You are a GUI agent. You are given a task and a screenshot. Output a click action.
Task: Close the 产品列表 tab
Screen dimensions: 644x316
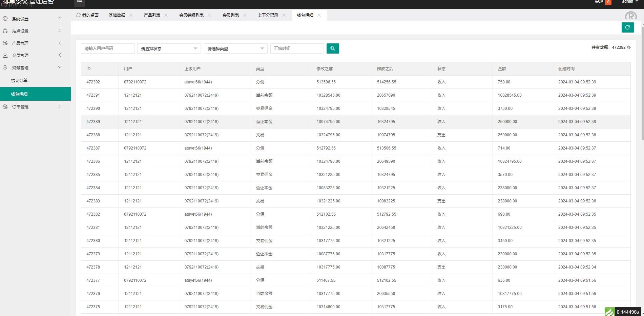166,15
